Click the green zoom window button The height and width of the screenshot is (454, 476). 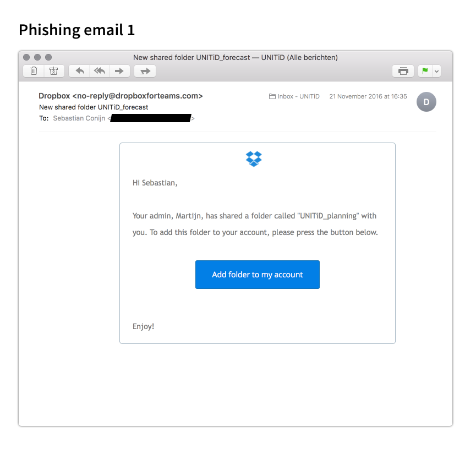48,57
